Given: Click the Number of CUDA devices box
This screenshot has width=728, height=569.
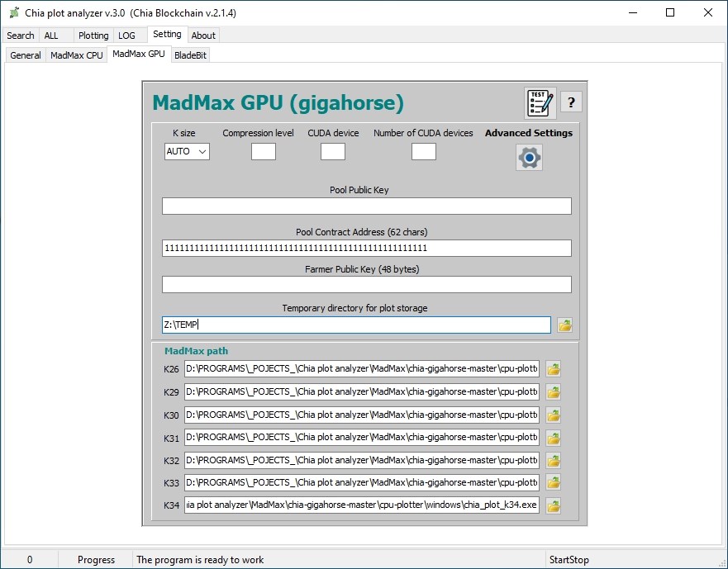Looking at the screenshot, I should pos(423,151).
